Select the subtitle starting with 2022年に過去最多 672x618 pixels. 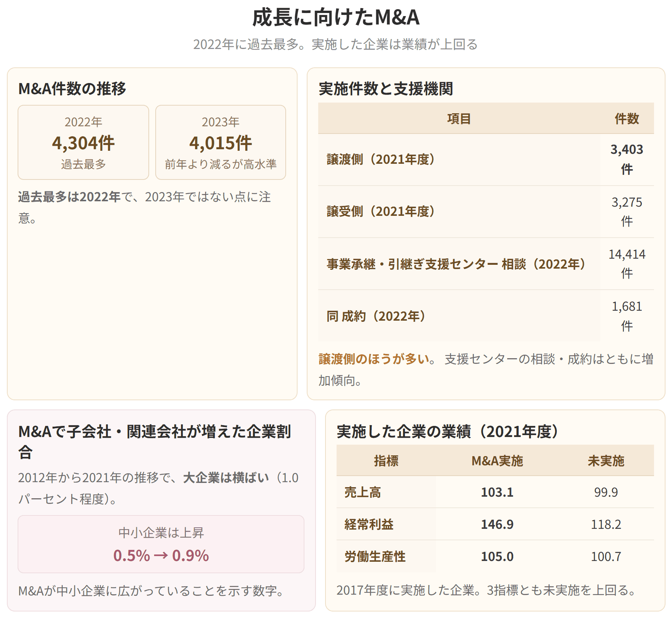pos(335,44)
